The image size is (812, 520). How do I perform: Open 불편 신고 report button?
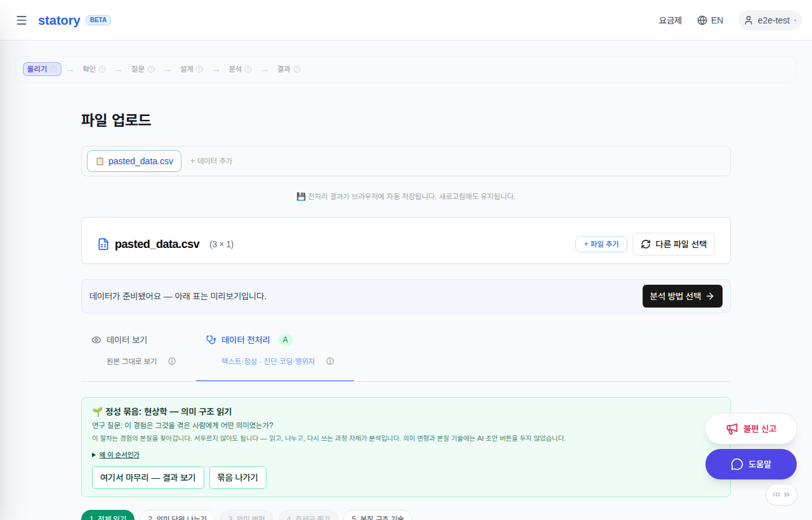pyautogui.click(x=751, y=429)
